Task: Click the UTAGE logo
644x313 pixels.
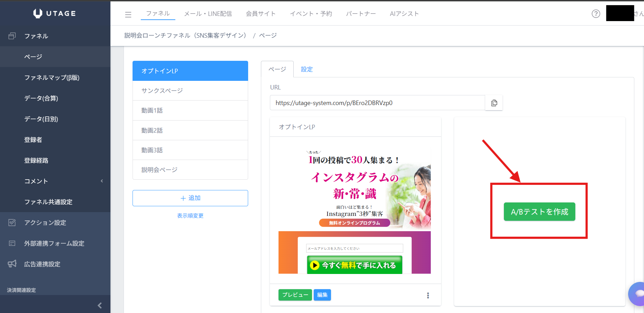Action: pyautogui.click(x=55, y=13)
